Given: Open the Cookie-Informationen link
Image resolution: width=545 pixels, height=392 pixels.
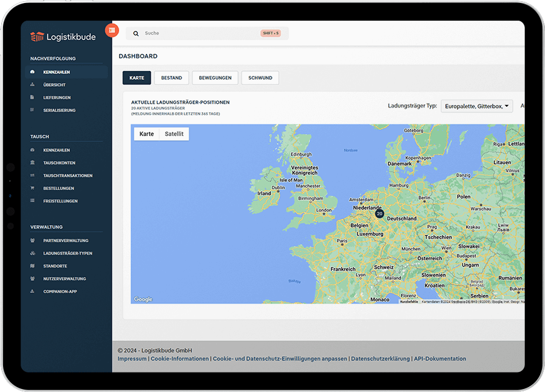Looking at the screenshot, I should [180, 359].
